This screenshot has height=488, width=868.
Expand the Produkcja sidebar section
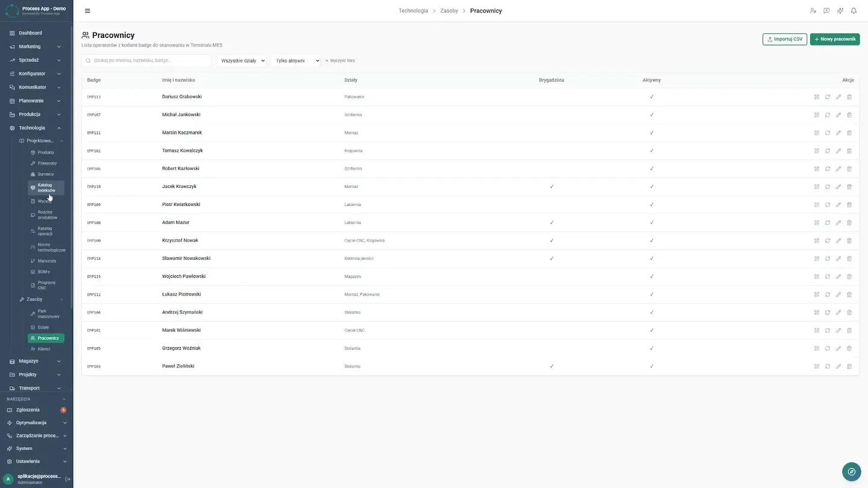pyautogui.click(x=36, y=114)
